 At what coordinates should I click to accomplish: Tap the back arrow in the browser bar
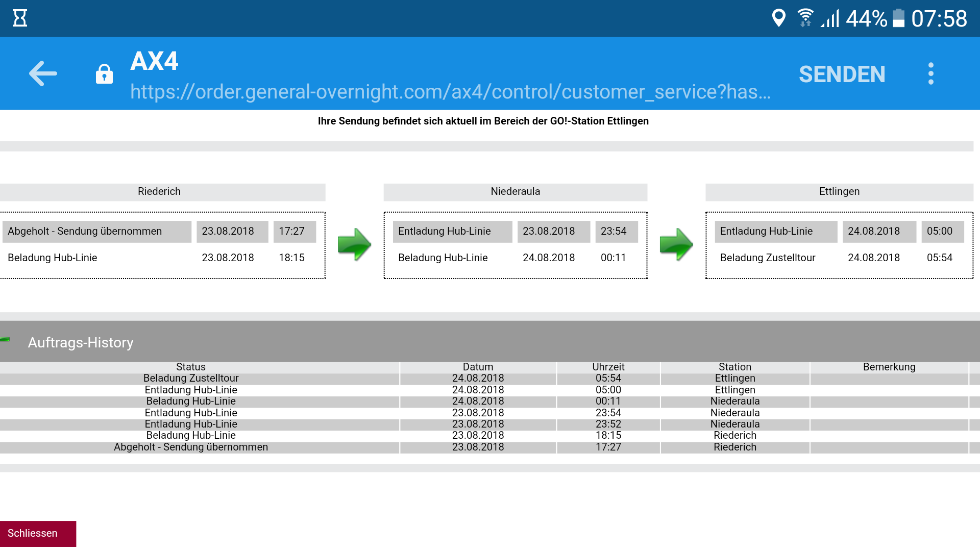(43, 74)
